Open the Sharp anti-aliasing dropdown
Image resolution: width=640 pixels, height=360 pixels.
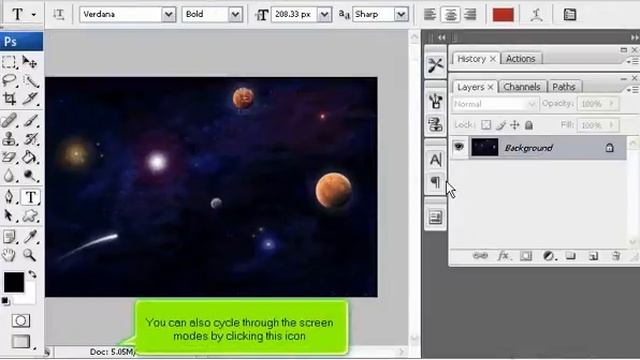coord(401,15)
